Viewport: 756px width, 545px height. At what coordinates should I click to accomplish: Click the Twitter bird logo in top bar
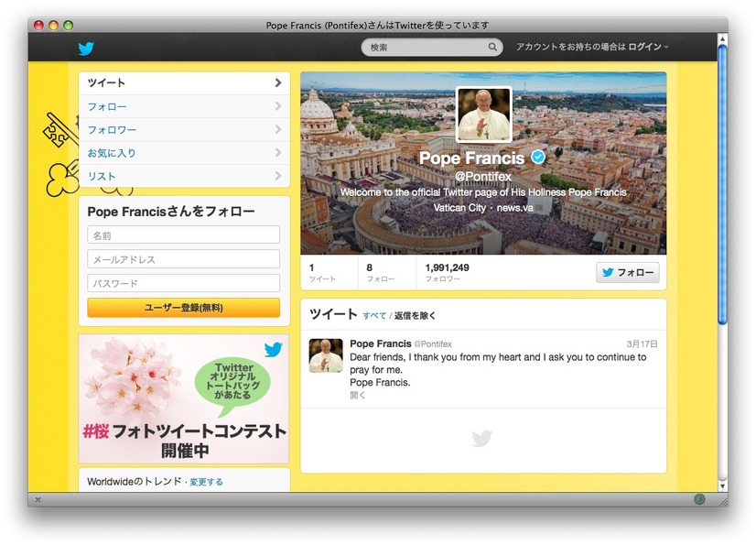pyautogui.click(x=86, y=49)
